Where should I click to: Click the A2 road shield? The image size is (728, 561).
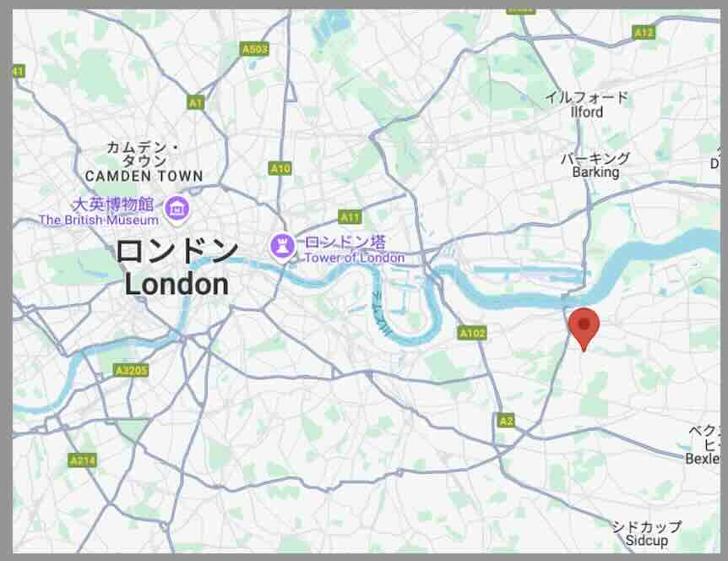coord(506,421)
